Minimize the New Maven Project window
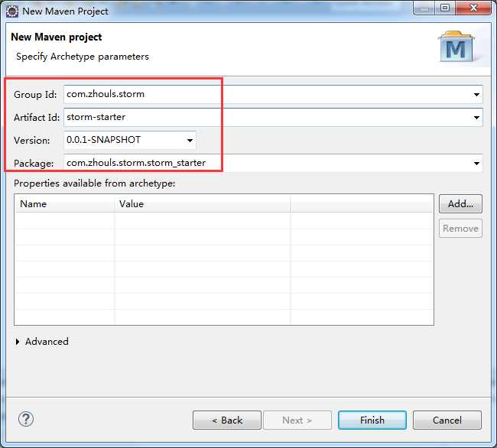Viewport: 497px width, 448px height. [x=424, y=8]
